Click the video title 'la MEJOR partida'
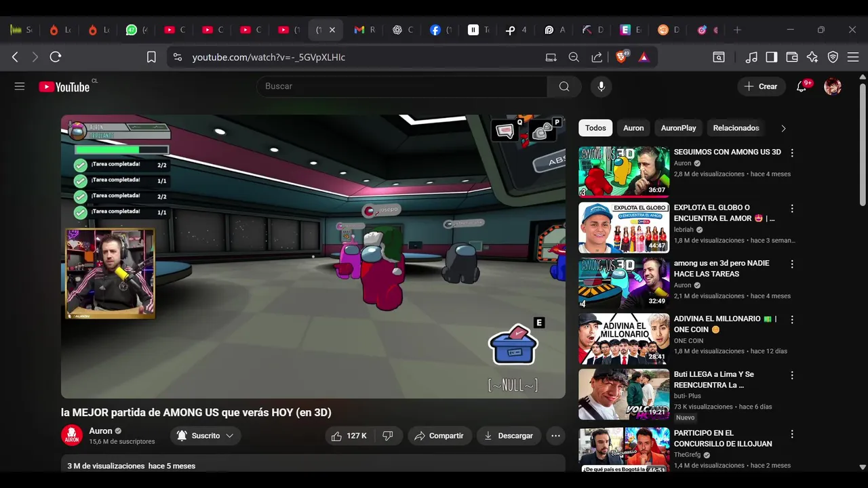The image size is (868, 488). [196, 412]
